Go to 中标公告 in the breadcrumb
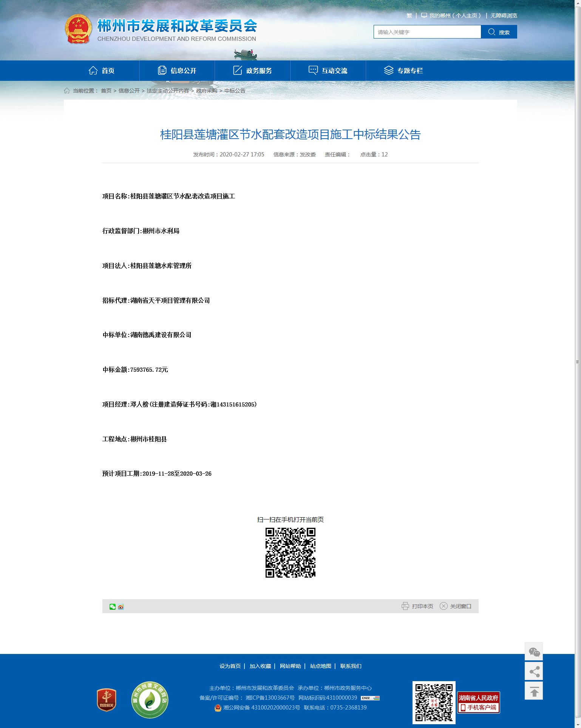 [235, 91]
